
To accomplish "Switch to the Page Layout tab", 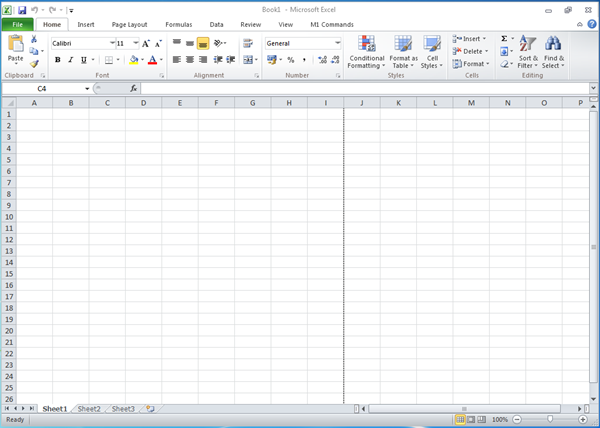I will tap(129, 23).
